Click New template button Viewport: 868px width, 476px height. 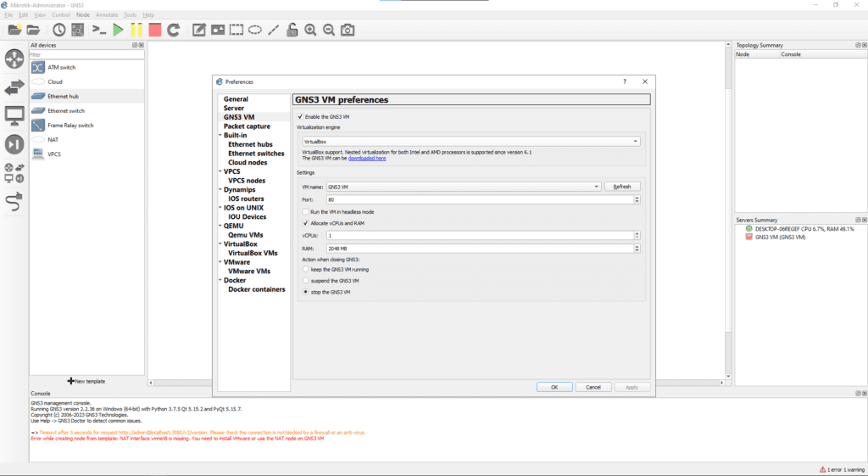[x=86, y=381]
